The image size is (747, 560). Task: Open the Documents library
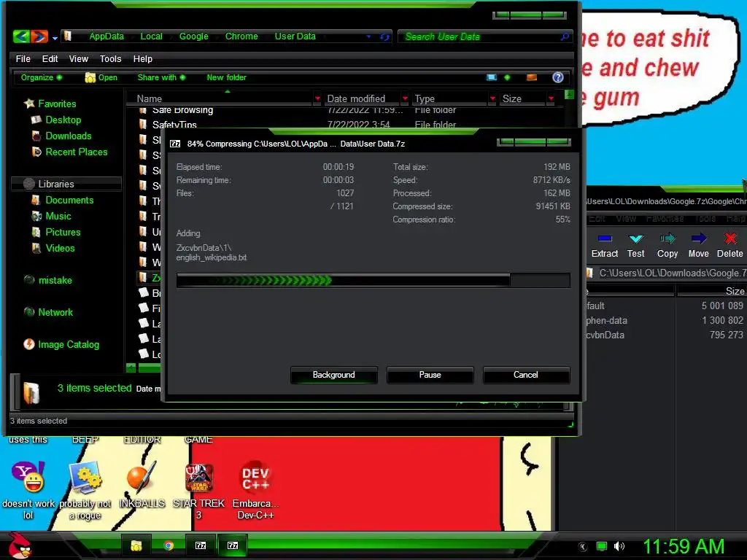(69, 200)
